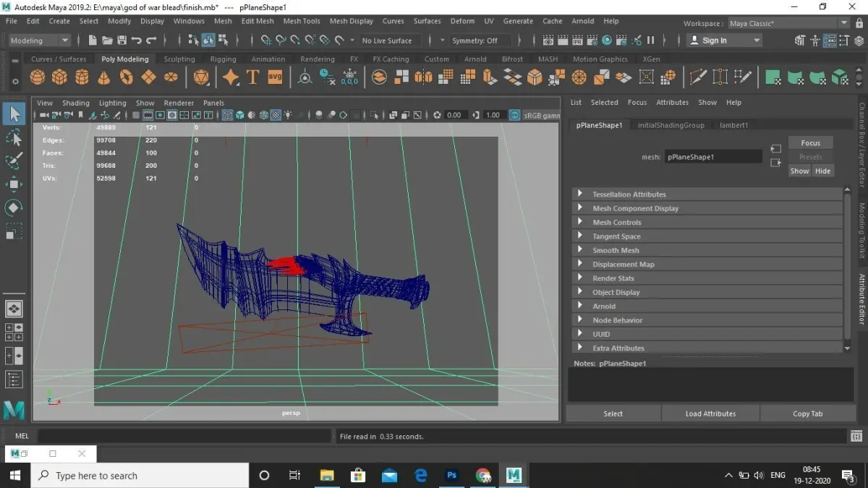Viewport: 868px width, 488px height.
Task: Select the Multi-Cut knife tool on shelf
Action: 698,77
